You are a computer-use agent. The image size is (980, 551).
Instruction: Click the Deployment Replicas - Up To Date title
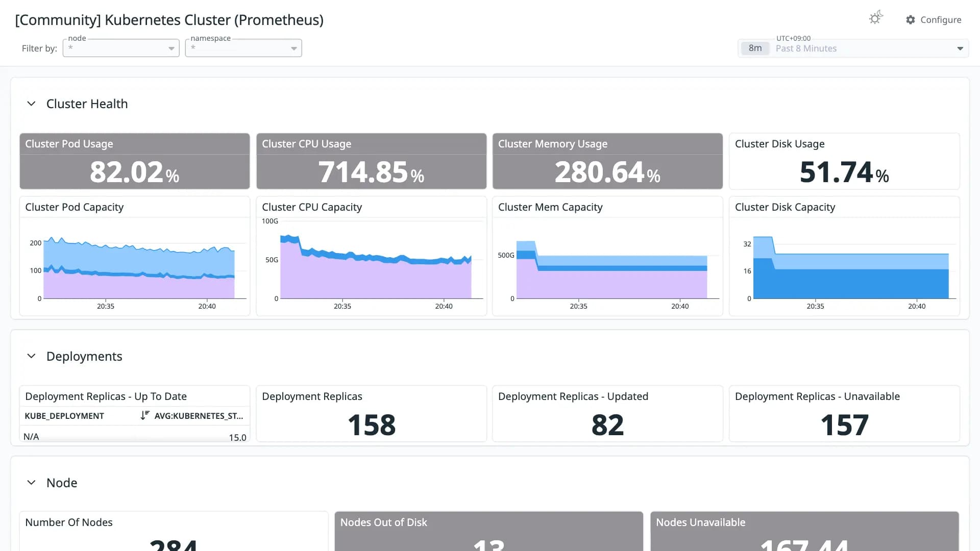coord(106,396)
